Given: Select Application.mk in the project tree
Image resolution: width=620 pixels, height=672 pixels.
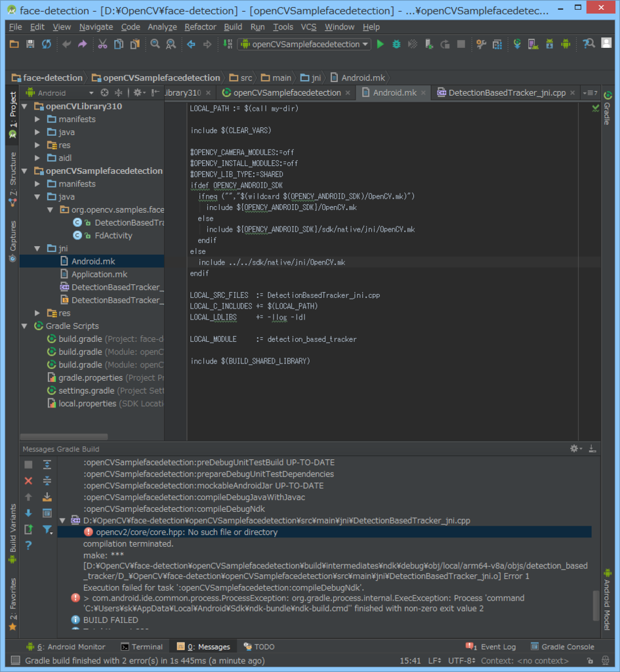Looking at the screenshot, I should point(94,274).
